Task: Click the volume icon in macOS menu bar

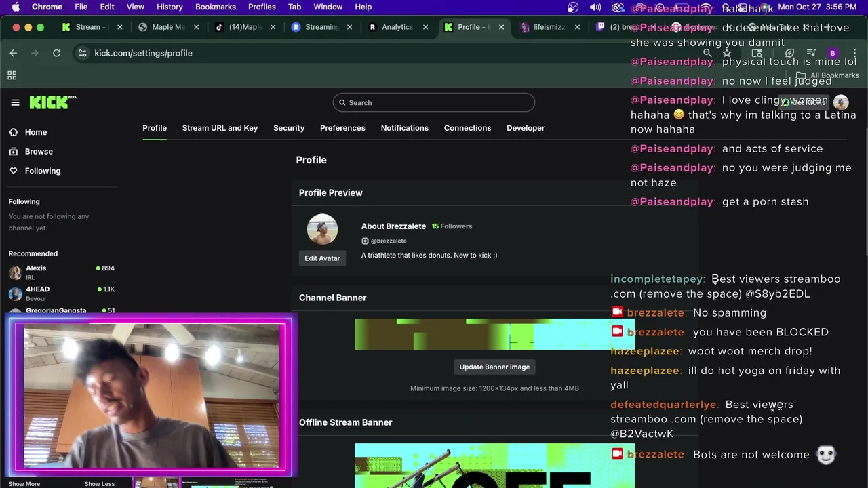Action: click(595, 7)
